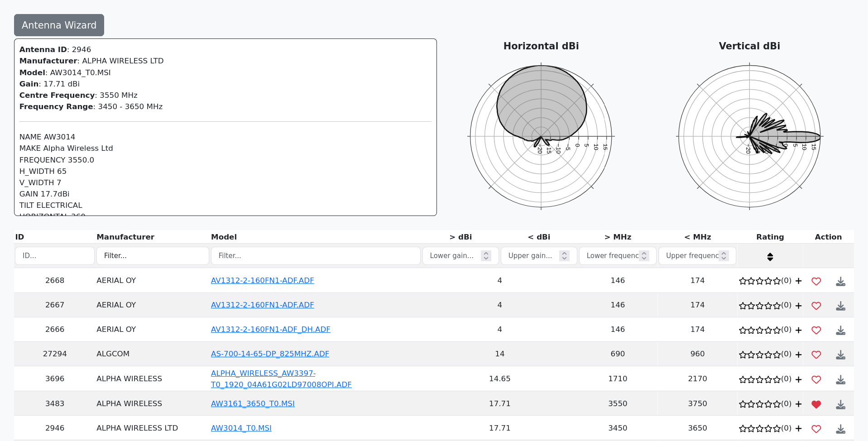Download antenna 3696 file
This screenshot has height=441, width=868.
840,379
